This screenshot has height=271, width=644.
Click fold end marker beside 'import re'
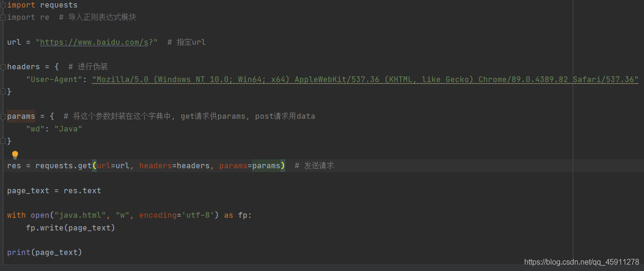[3, 17]
